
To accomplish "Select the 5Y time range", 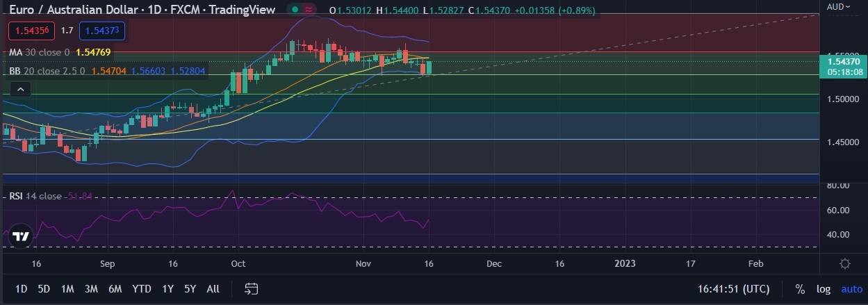I will click(190, 288).
